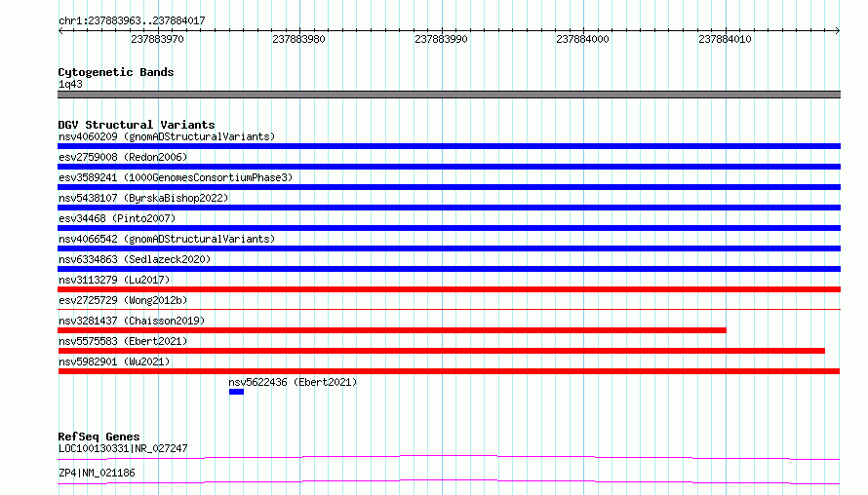Click the left arrow of the ruler
This screenshot has height=495, width=868.
coord(60,31)
